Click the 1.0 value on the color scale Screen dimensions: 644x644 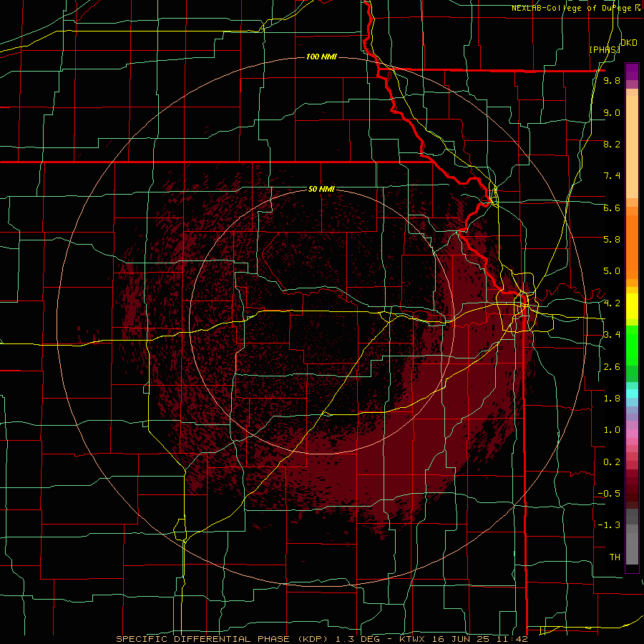tap(612, 430)
